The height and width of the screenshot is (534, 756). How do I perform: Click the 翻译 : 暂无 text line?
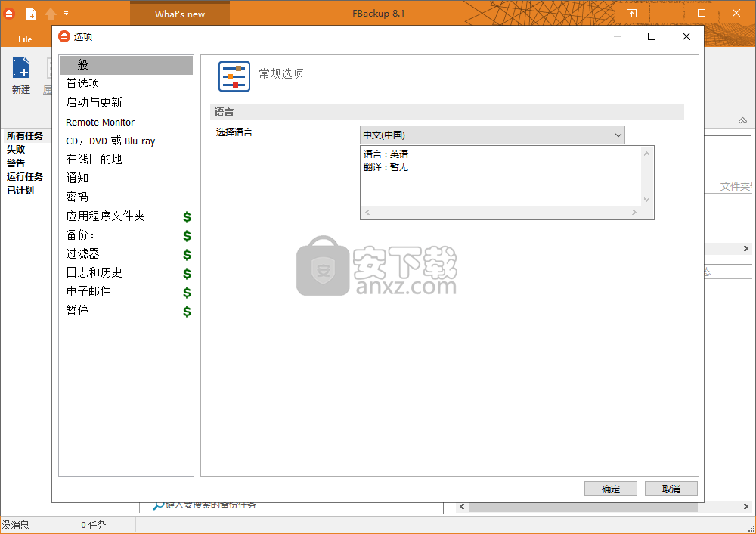tap(386, 167)
